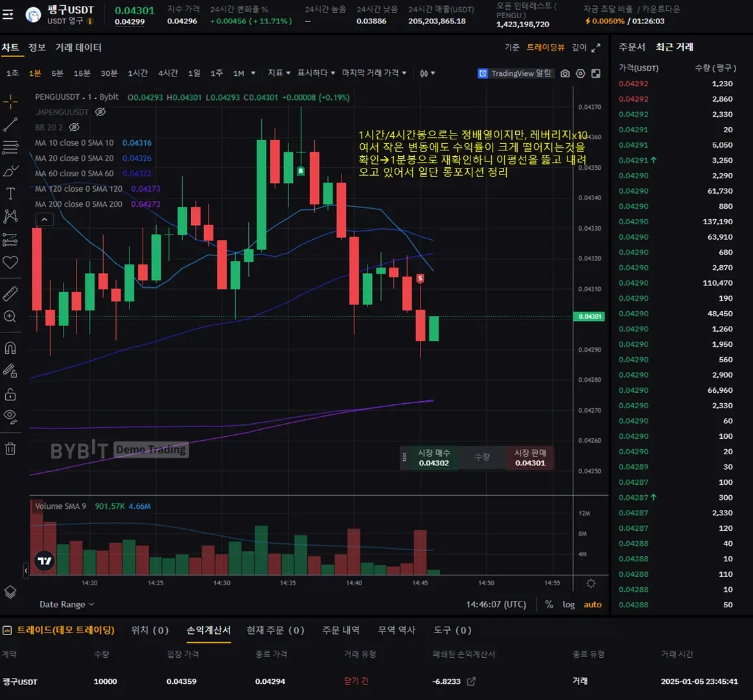The image size is (753, 700).
Task: Select the 1일 timeframe
Action: coord(194,73)
